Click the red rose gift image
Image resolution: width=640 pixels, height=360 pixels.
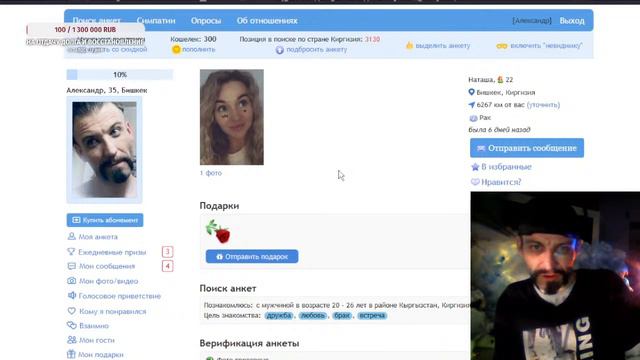point(218,231)
